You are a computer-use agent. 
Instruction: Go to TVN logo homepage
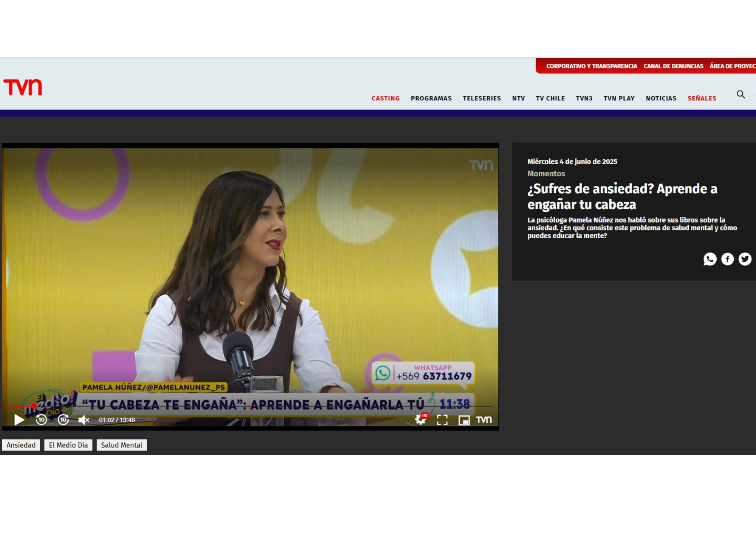pos(23,87)
